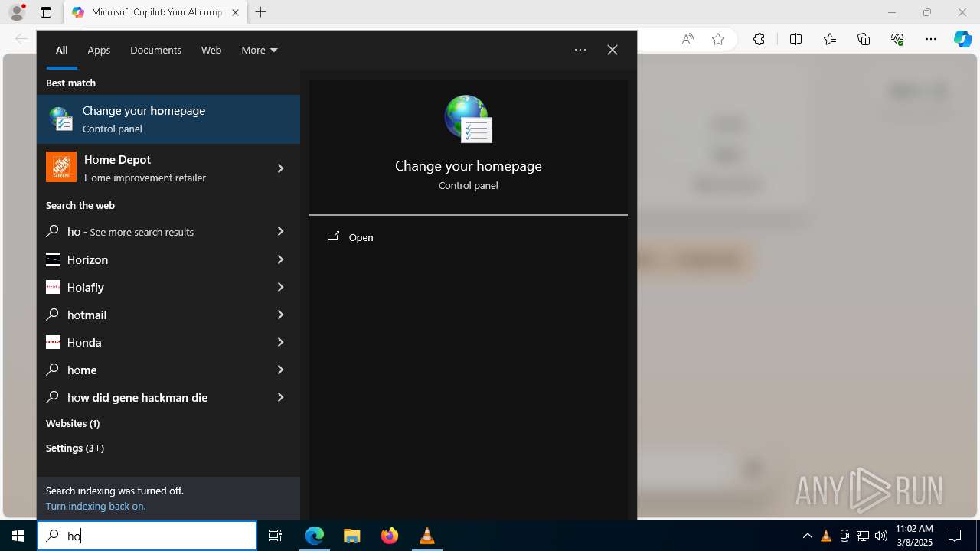Viewport: 980px width, 551px height.
Task: Expand 'how did gene hackman die' arrow
Action: pos(280,397)
